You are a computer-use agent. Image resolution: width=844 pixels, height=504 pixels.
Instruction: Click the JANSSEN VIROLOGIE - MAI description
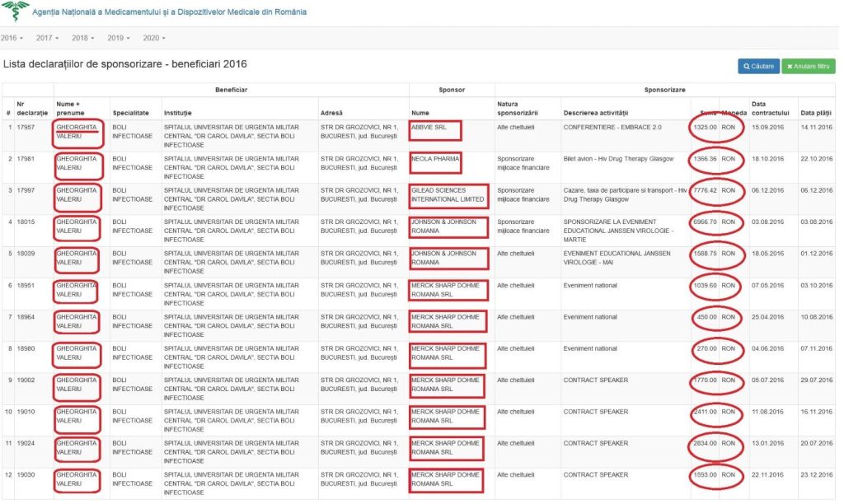(x=617, y=259)
